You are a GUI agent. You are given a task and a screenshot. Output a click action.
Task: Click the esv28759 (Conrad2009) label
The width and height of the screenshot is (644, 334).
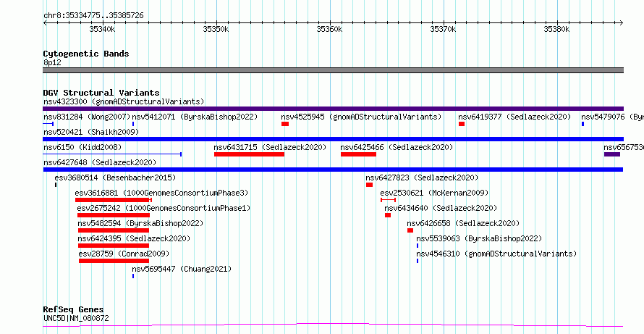[124, 254]
